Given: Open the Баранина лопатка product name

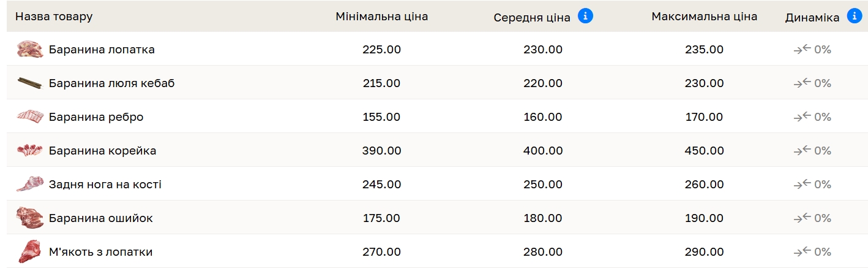Looking at the screenshot, I should point(102,50).
